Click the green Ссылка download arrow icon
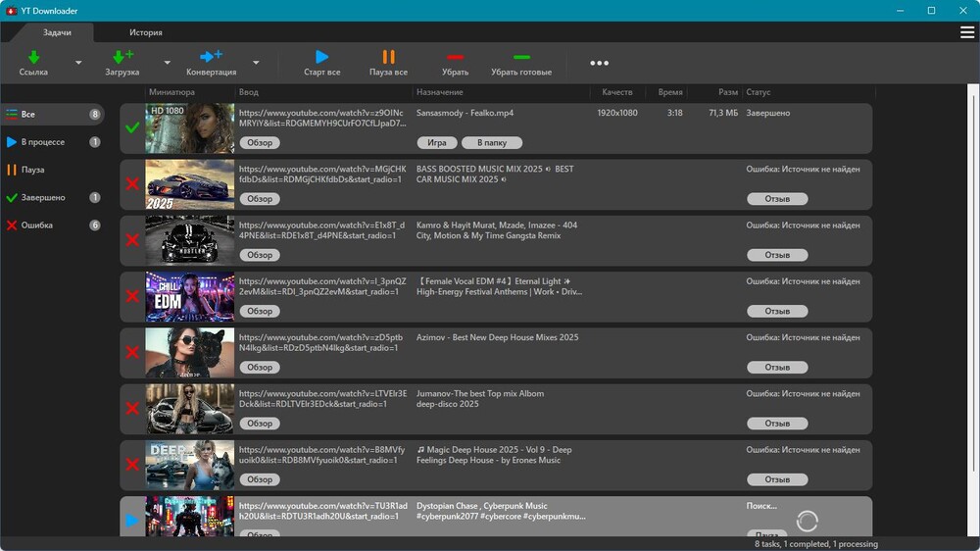Image resolution: width=980 pixels, height=551 pixels. [33, 57]
